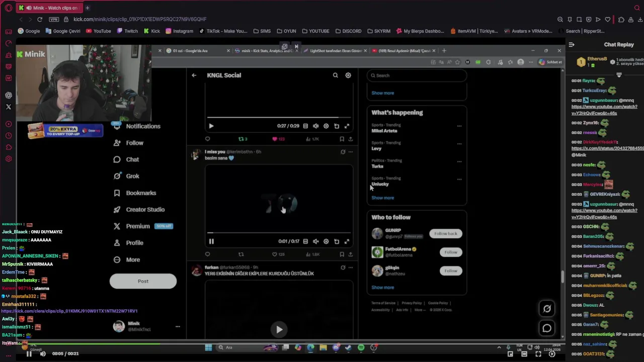Open picture-in-picture on Kick player
Viewport: 644px width, 362px height.
[x=510, y=354]
